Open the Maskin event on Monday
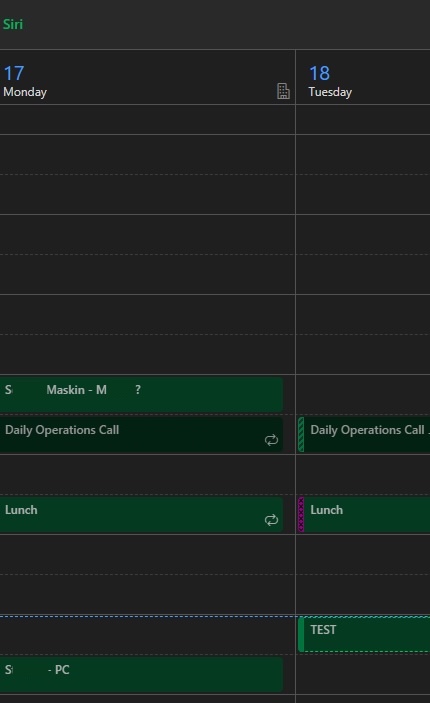 coord(141,394)
